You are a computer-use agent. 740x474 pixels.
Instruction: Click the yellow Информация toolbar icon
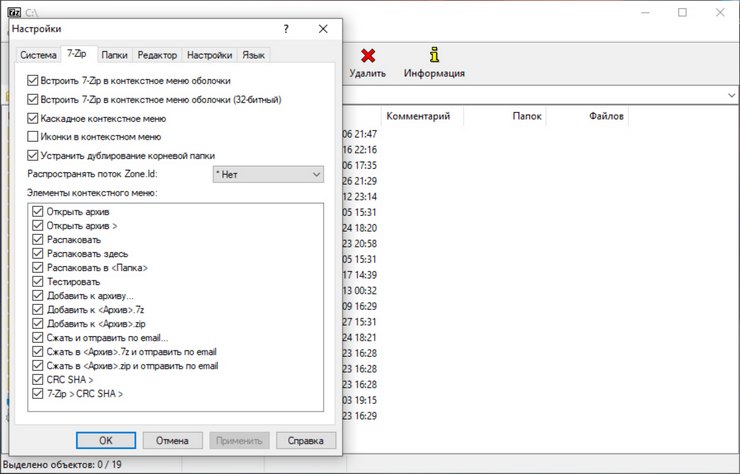point(433,55)
